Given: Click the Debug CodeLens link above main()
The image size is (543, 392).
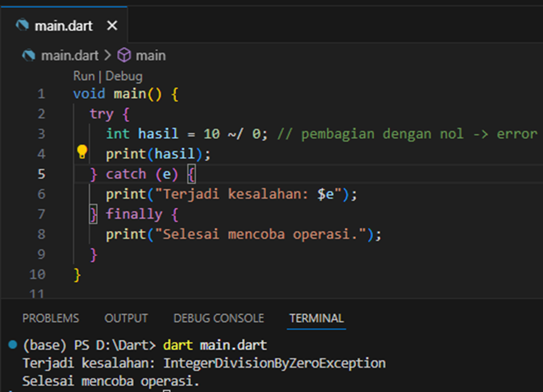Looking at the screenshot, I should click(124, 76).
